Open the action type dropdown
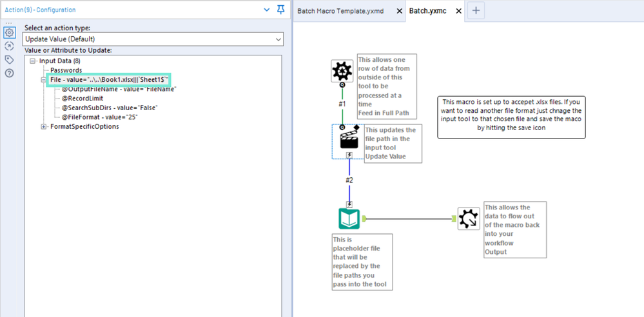The height and width of the screenshot is (317, 644). coord(153,39)
